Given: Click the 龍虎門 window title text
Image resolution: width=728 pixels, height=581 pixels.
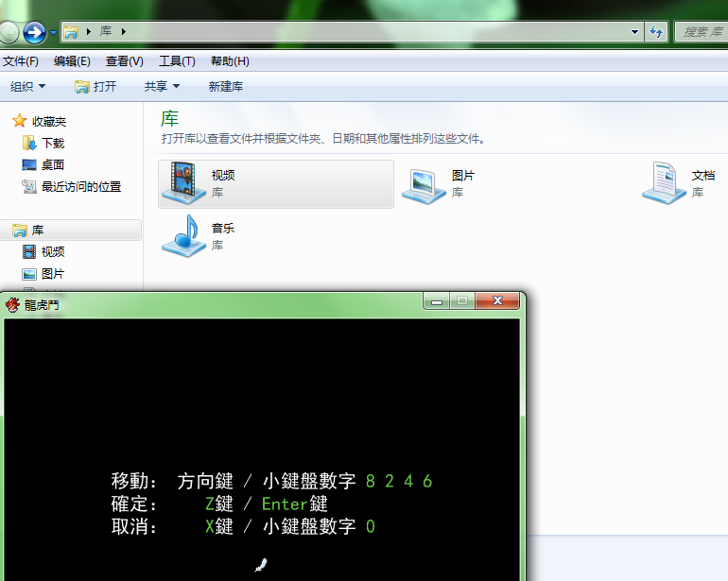Looking at the screenshot, I should tap(42, 305).
